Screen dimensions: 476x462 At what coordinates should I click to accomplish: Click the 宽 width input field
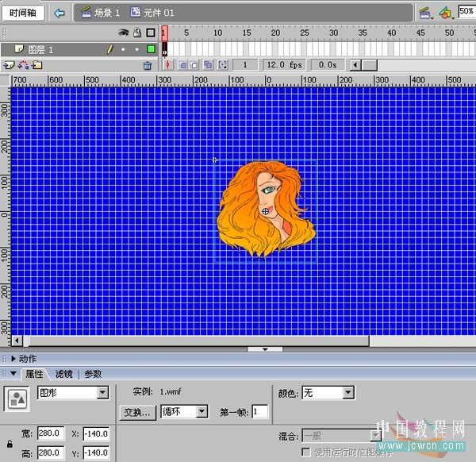tap(51, 434)
